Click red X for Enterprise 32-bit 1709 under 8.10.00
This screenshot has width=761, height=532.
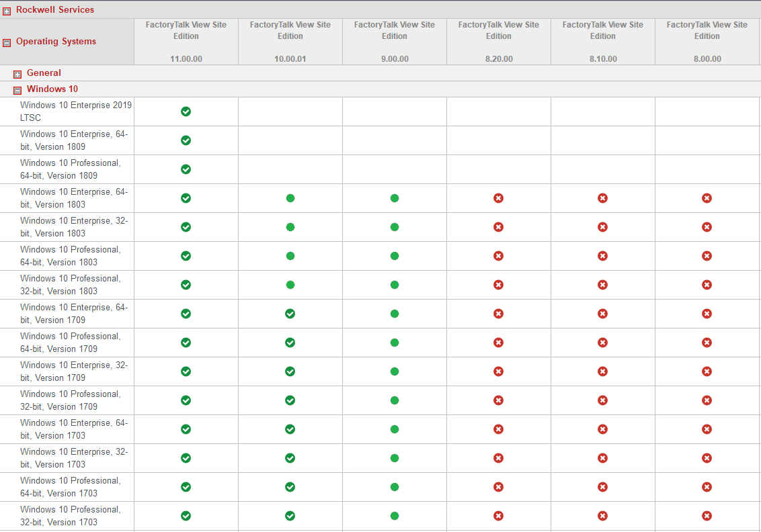(x=603, y=371)
